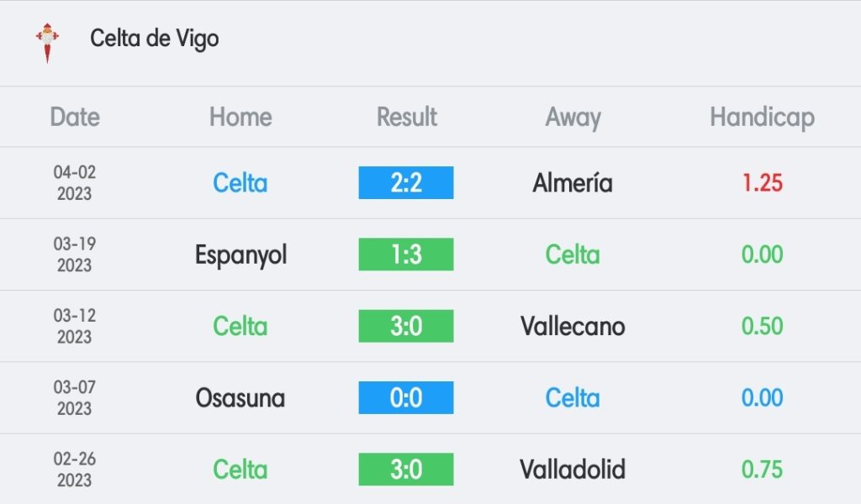Viewport: 861px width, 504px height.
Task: Select the Home column header
Action: [240, 117]
